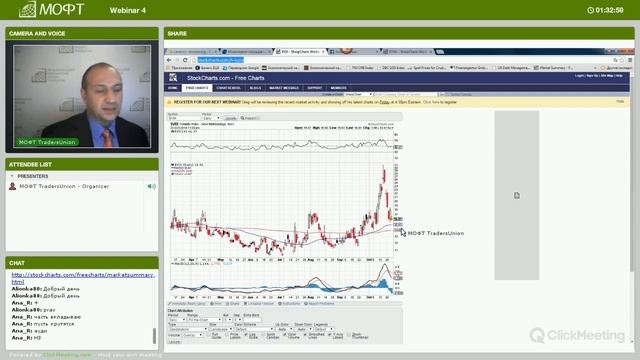Click the broken image placeholder icon
Image resolution: width=640 pixels, height=360 pixels.
[517, 196]
